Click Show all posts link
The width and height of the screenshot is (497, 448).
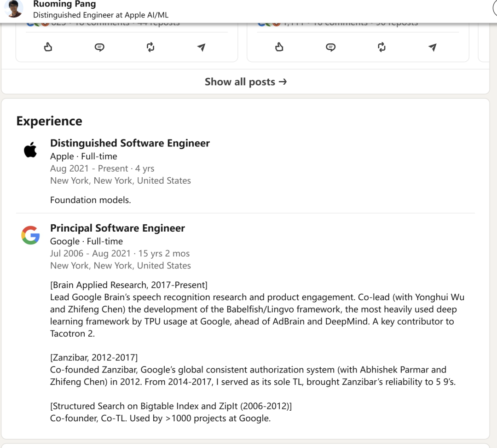246,82
